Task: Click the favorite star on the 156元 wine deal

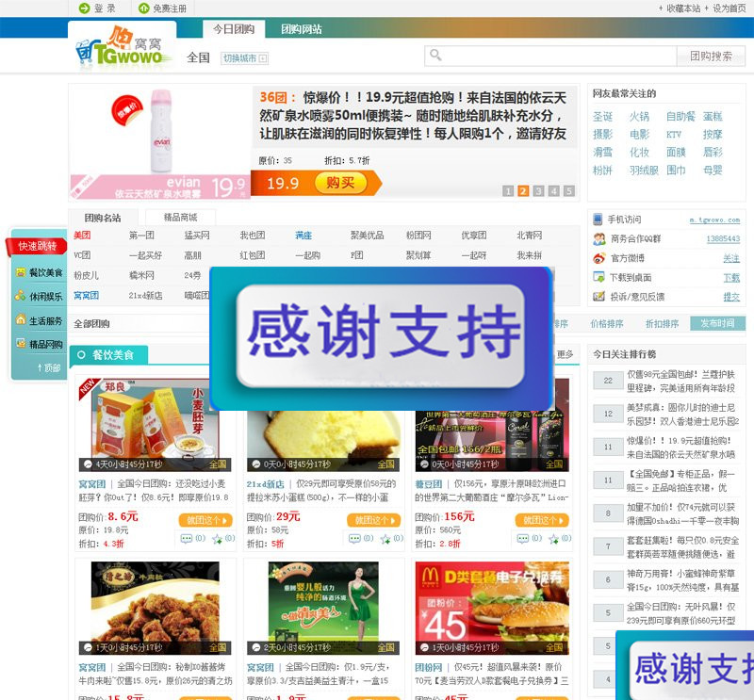Action: [x=554, y=539]
